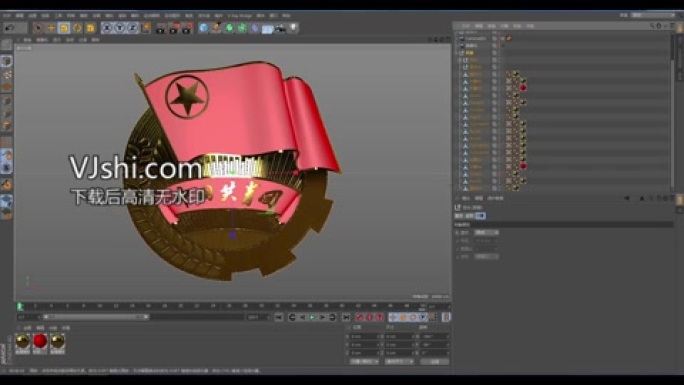The height and width of the screenshot is (385, 684).
Task: Enable Polygons mode in the left palette
Action: [7, 126]
